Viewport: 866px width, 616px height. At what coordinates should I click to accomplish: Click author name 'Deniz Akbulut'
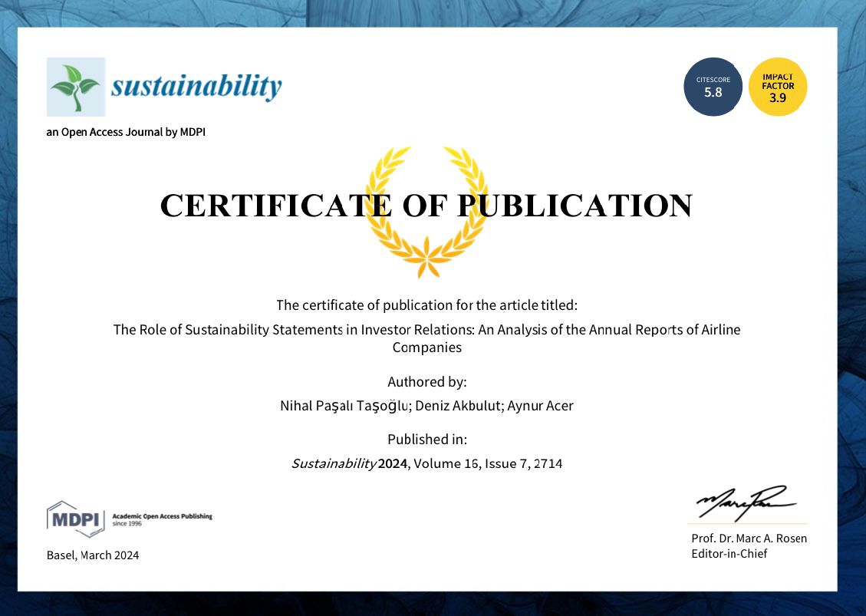point(459,406)
